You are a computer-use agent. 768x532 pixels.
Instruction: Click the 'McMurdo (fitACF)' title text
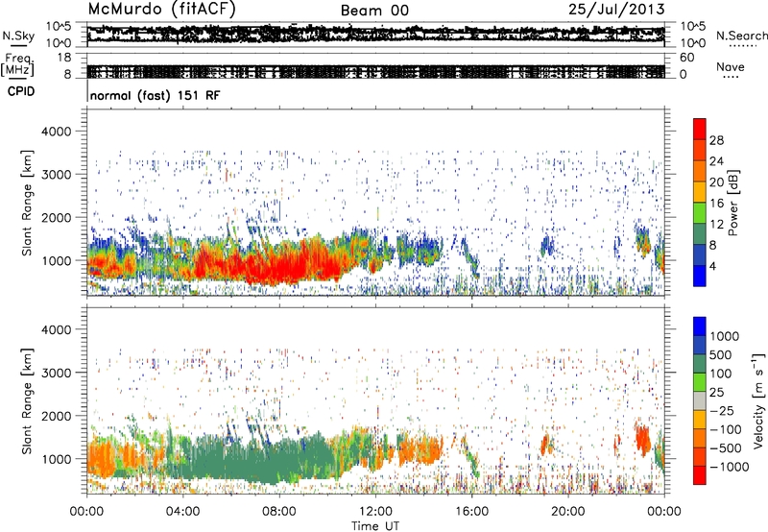click(x=161, y=10)
